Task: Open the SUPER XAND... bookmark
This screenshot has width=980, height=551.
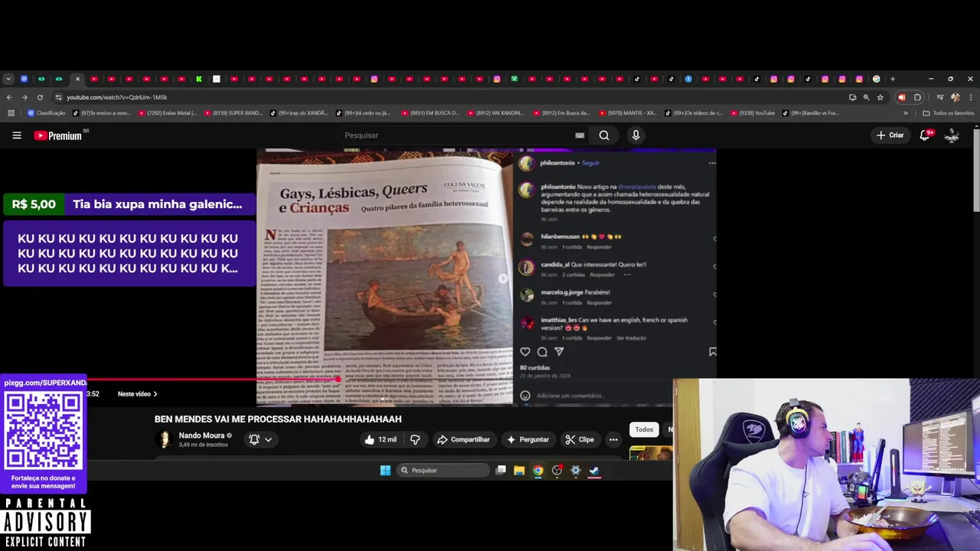Action: click(233, 113)
